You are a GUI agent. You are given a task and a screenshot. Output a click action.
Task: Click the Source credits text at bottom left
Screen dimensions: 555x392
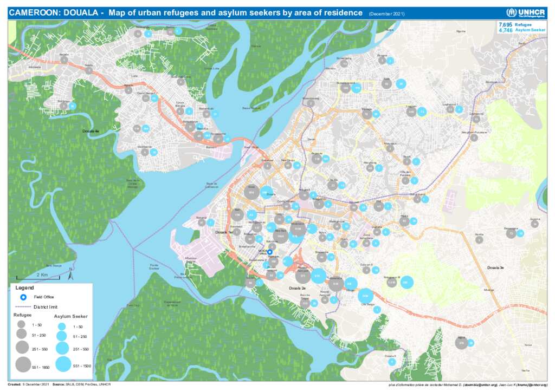[81, 384]
